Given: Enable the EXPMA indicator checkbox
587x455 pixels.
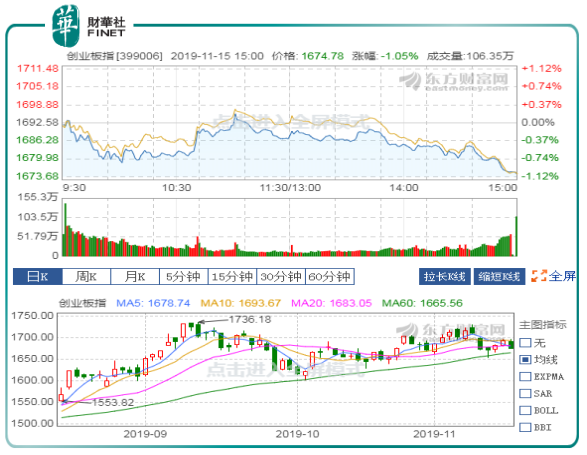Looking at the screenshot, I should 525,376.
